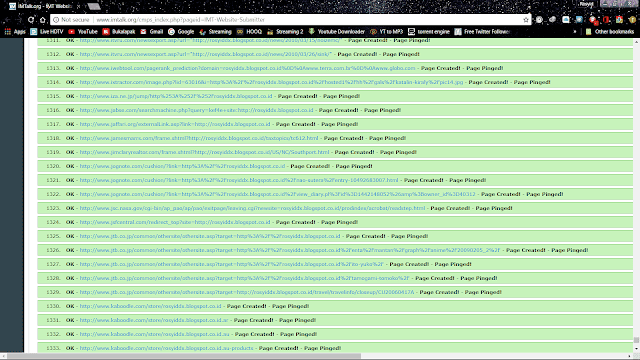This screenshot has width=640, height=360.
Task: Open the Apps bookmarks shortcut
Action: click(x=15, y=31)
